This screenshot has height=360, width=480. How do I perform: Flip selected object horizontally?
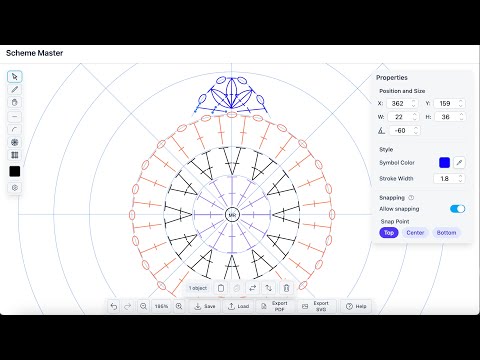pyautogui.click(x=253, y=288)
